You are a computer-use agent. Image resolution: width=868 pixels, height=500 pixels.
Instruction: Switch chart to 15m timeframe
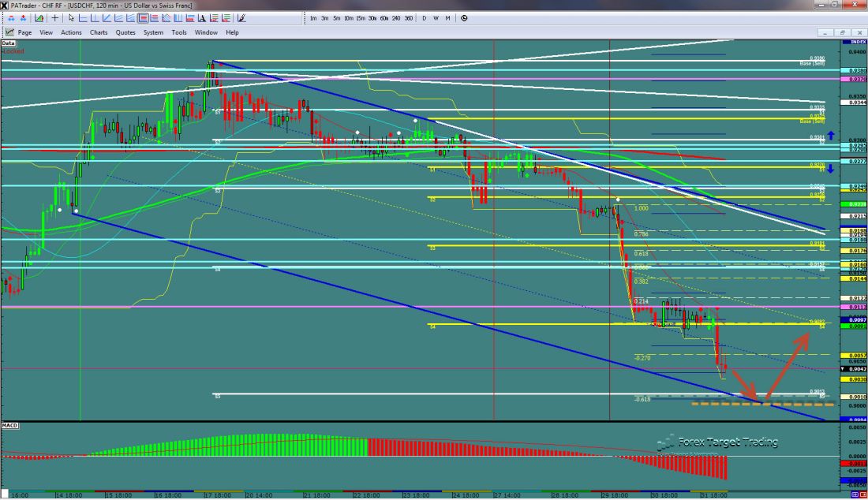click(360, 17)
